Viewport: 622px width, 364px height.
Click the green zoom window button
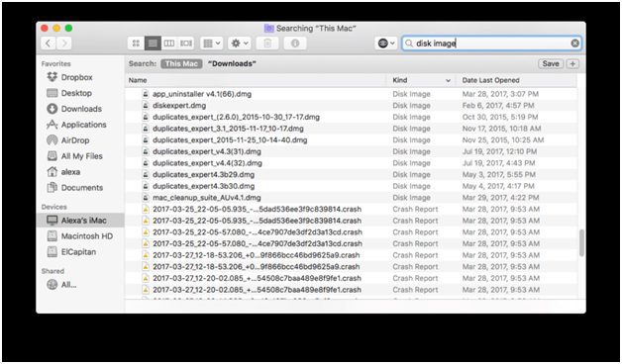[x=68, y=28]
